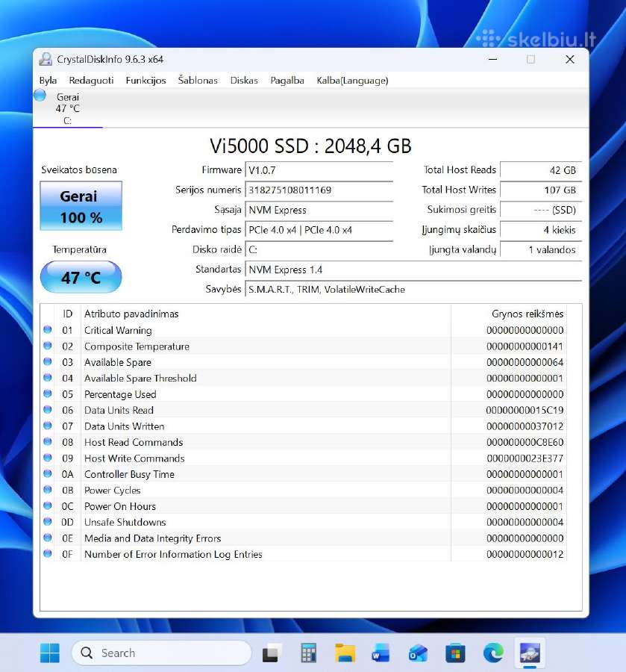
Task: Click raw value 00000000000012
Action: tap(525, 555)
